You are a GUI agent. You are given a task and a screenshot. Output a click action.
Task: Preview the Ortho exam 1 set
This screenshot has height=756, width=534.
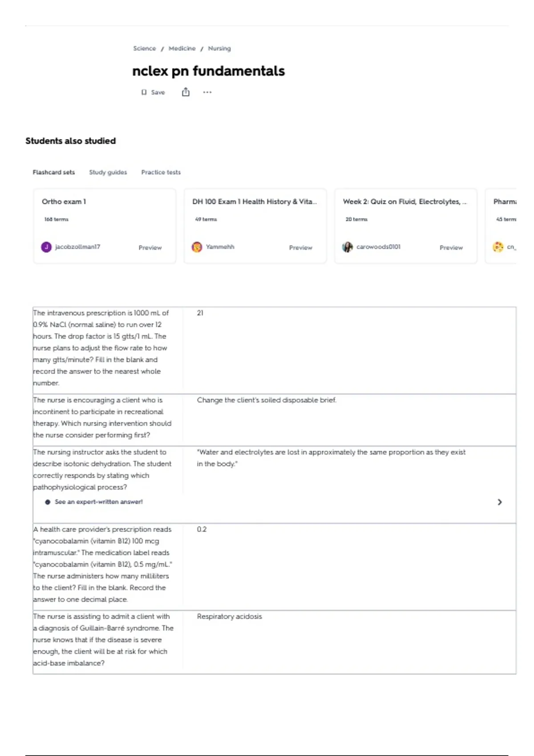150,248
